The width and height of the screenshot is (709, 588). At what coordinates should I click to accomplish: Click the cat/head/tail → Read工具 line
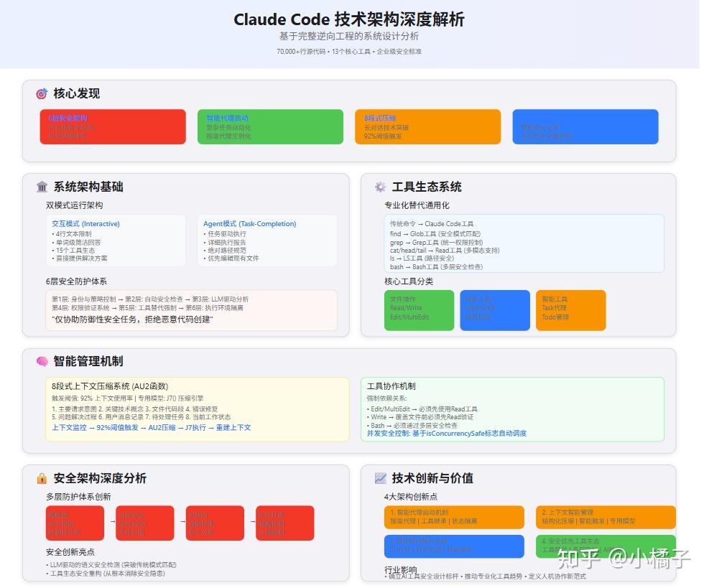click(445, 251)
